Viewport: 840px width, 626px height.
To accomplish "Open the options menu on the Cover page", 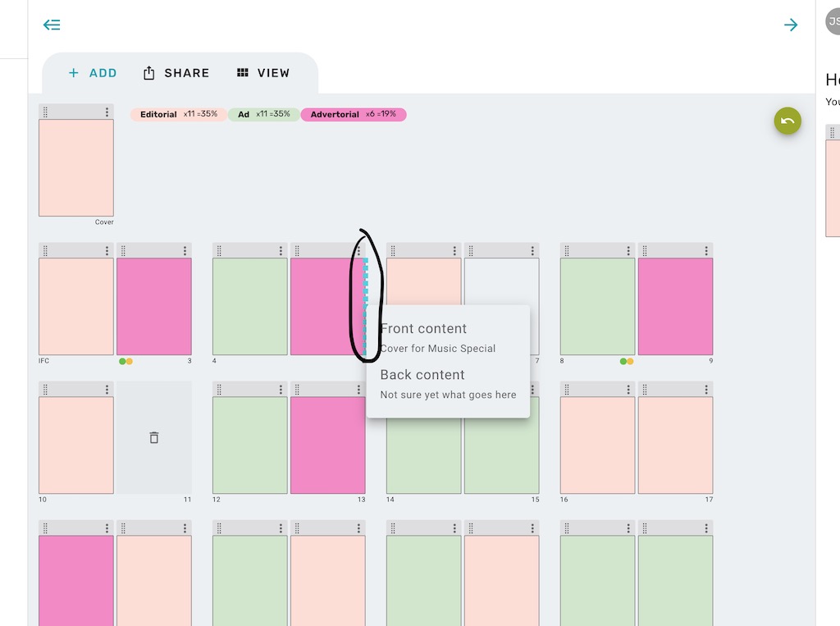I will click(x=107, y=112).
